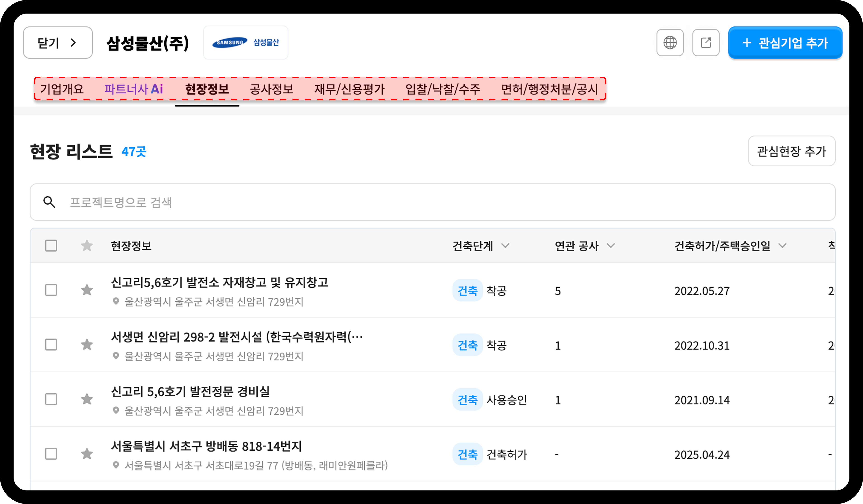Click the 47곳 site count
This screenshot has height=504, width=863.
pos(134,151)
